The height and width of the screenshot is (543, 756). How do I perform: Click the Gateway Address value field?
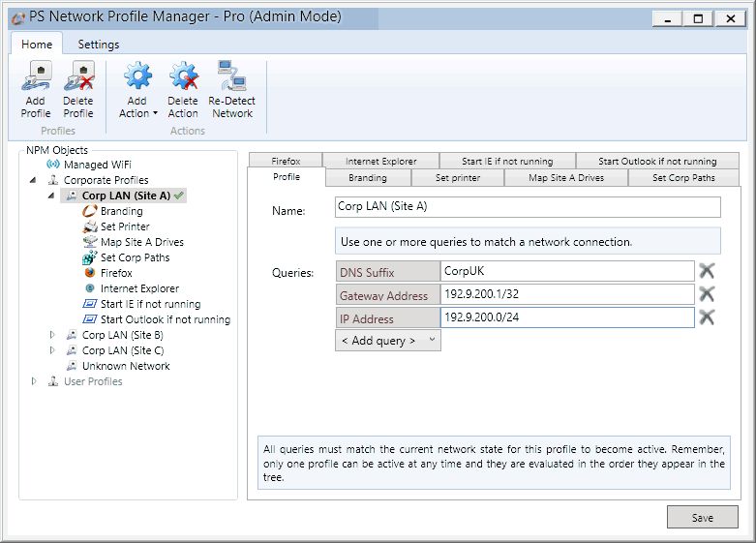(567, 294)
